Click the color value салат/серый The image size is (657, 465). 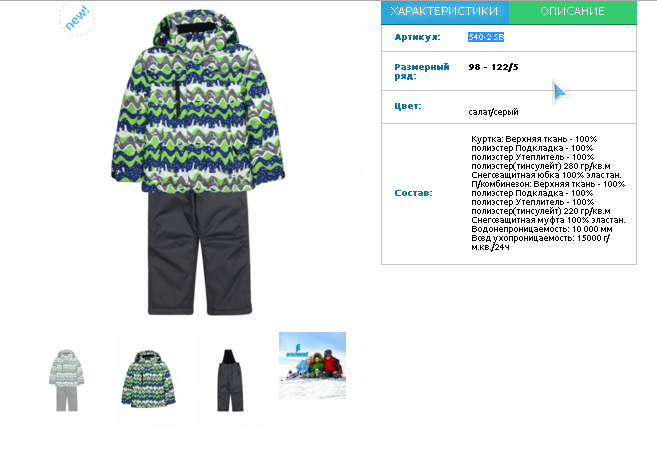point(493,112)
